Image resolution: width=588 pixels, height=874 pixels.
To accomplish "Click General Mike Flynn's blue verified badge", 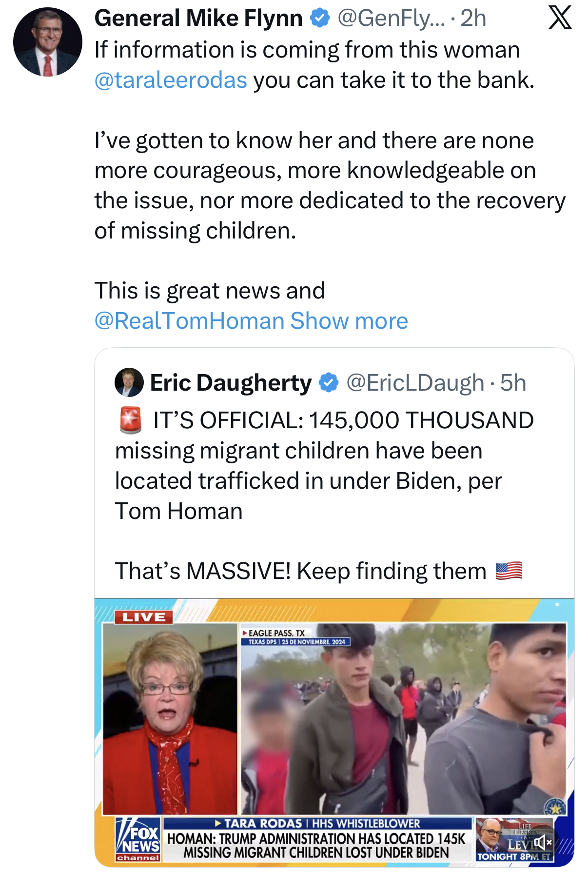I will pyautogui.click(x=320, y=19).
